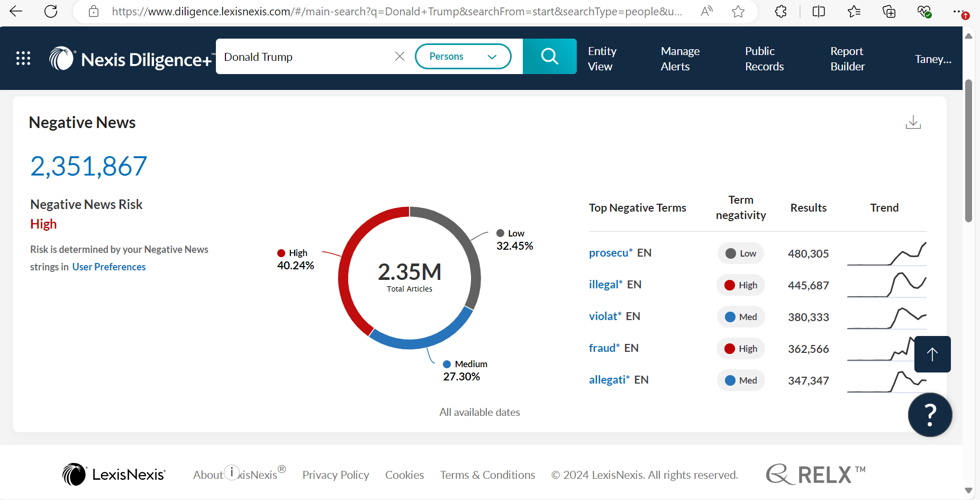Open the violat* negative term
The image size is (980, 500).
click(x=605, y=316)
